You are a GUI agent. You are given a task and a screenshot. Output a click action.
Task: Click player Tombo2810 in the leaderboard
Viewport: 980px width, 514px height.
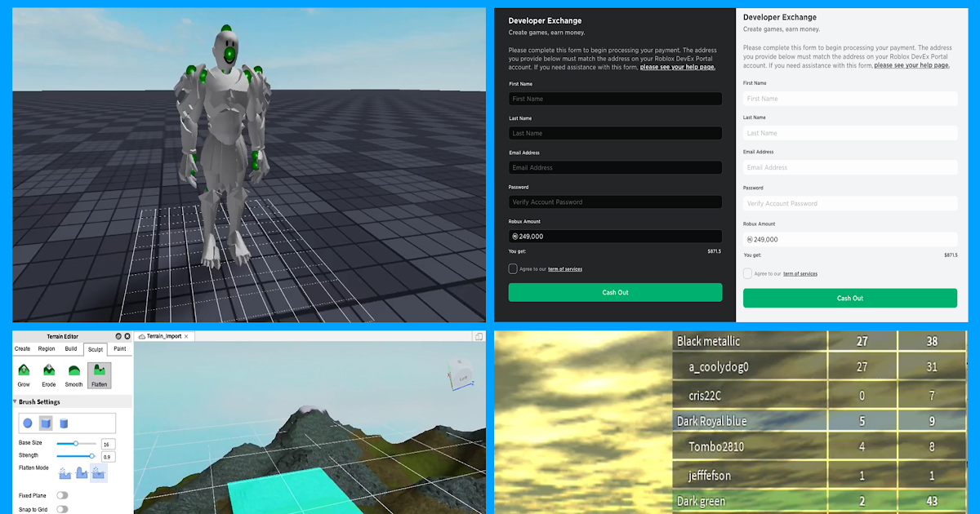[x=820, y=447]
